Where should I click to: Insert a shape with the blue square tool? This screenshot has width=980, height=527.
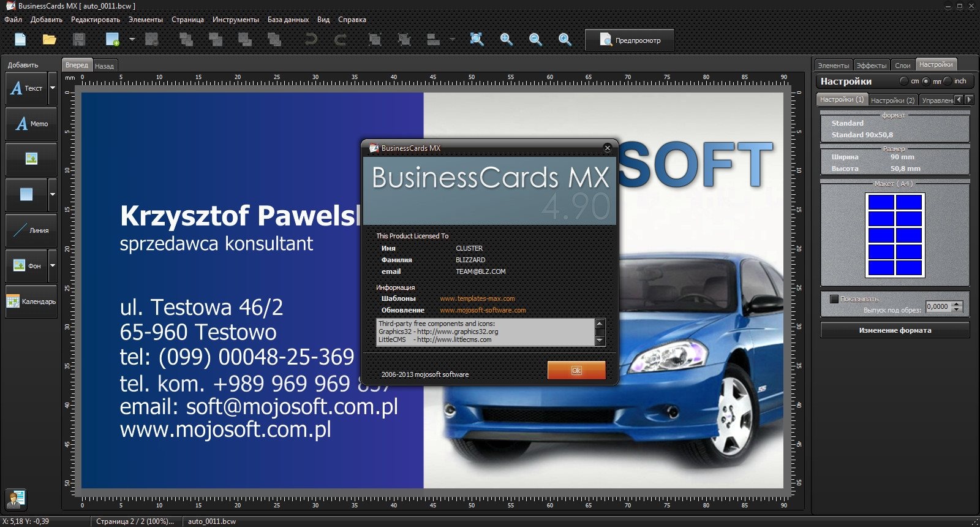(x=26, y=194)
